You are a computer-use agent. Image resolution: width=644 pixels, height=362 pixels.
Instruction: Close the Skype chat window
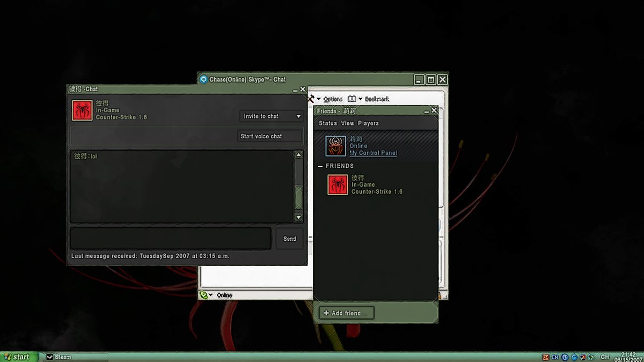tap(442, 79)
